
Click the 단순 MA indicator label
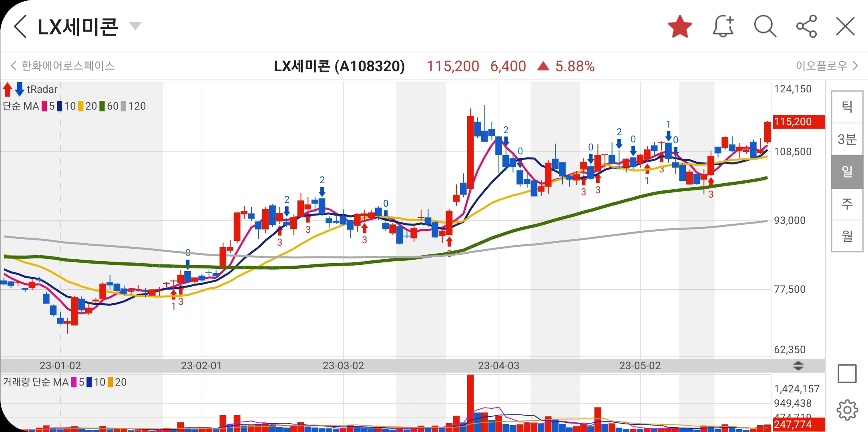point(21,106)
